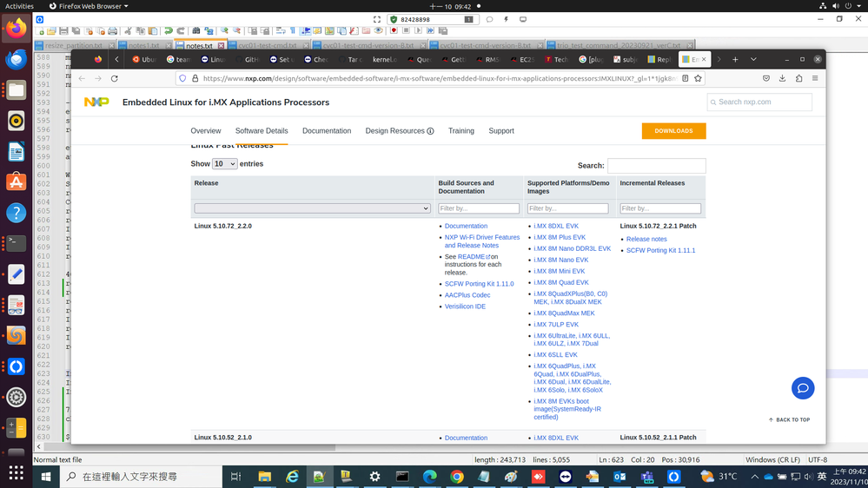Reload the NXP page in Firefox
The height and width of the screenshot is (488, 868).
pos(115,78)
